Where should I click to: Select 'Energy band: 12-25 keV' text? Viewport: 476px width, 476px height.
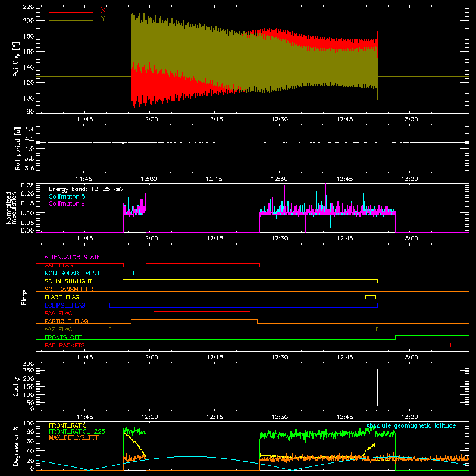coord(86,189)
